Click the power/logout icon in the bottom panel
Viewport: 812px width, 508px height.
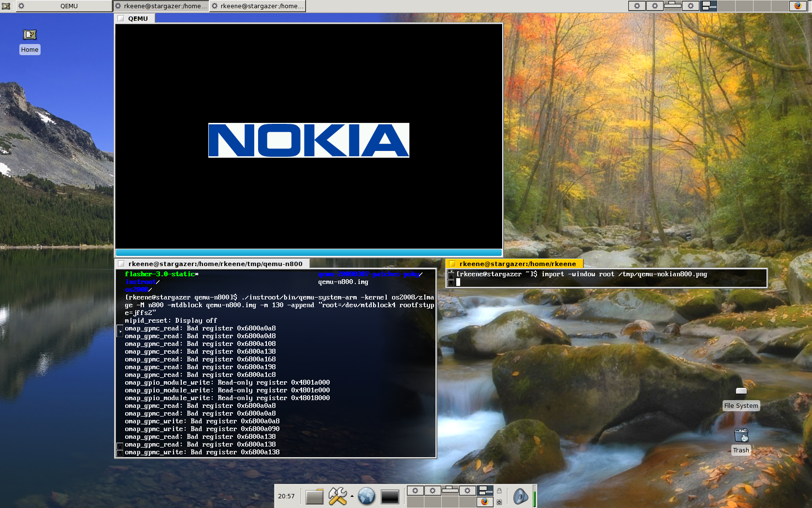[x=499, y=502]
